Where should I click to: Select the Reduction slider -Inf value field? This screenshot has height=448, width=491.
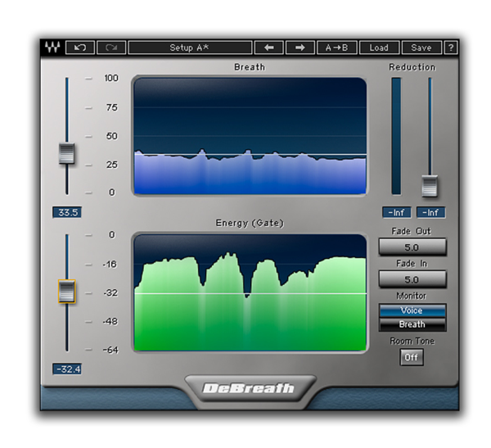coord(430,213)
